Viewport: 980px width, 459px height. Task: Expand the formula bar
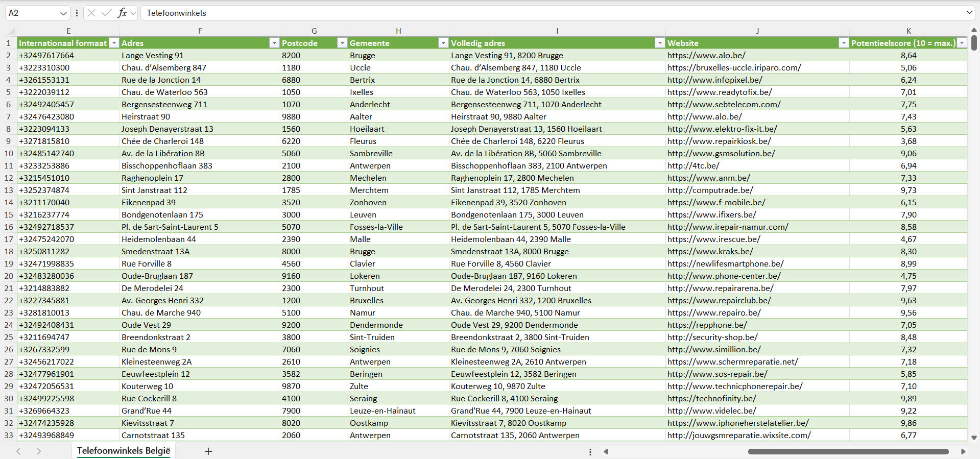coord(969,13)
